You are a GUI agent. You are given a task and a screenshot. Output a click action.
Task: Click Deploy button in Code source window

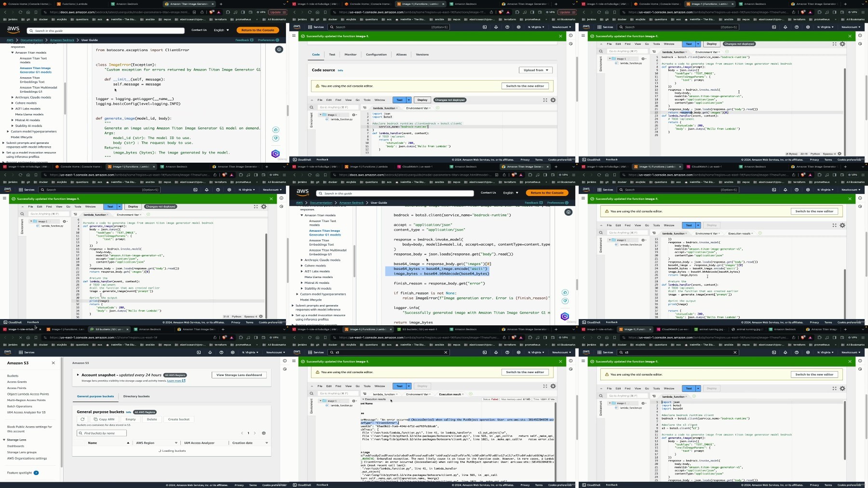[422, 100]
